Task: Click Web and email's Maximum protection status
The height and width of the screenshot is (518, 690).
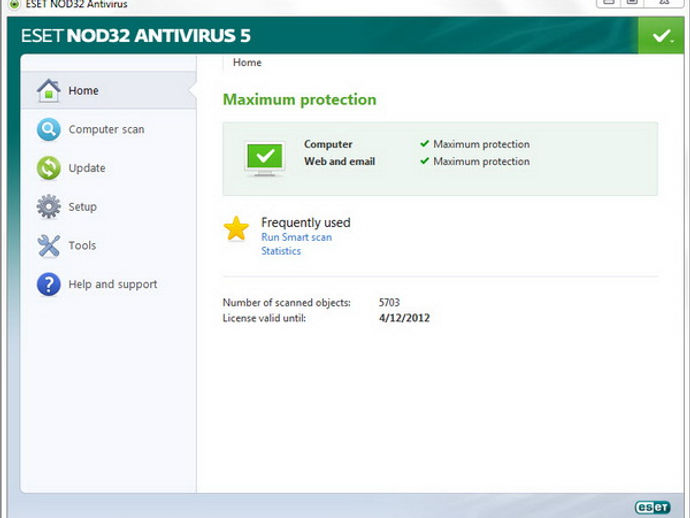Action: [481, 162]
